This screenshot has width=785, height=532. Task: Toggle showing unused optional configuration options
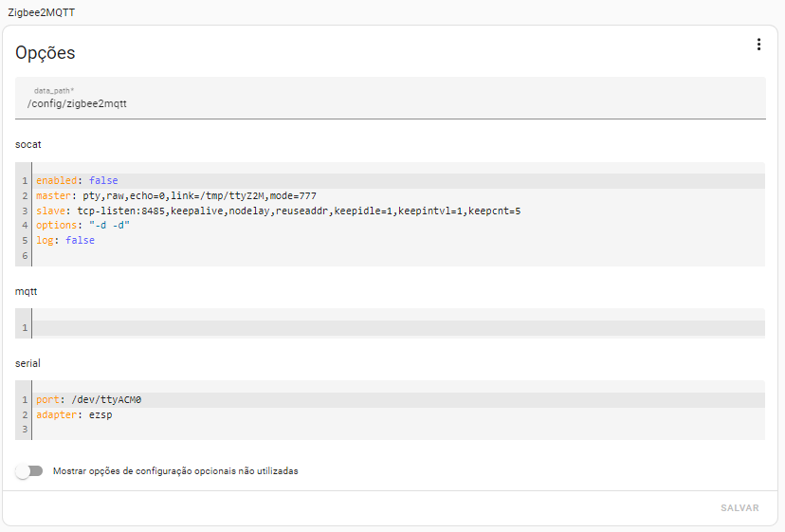click(x=29, y=471)
